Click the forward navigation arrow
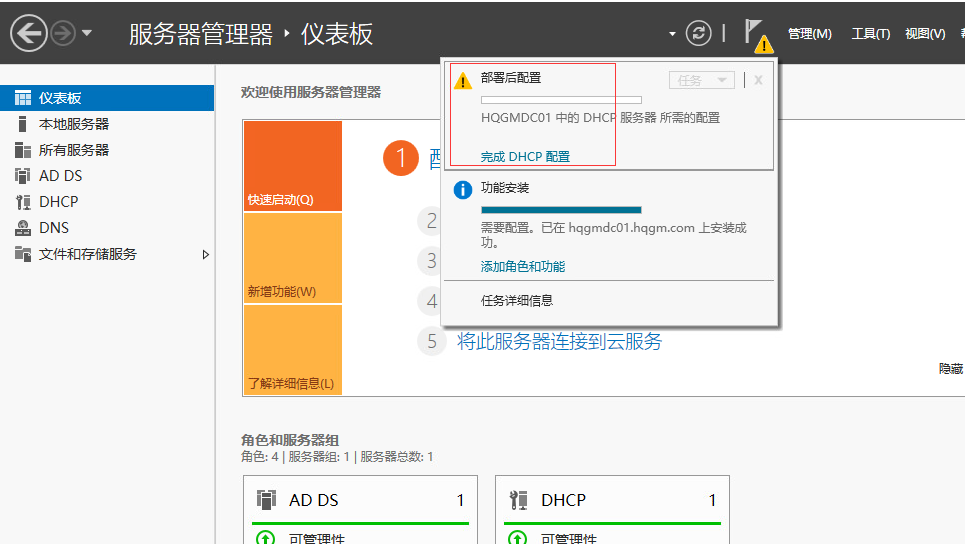This screenshot has height=544, width=965. pos(63,34)
